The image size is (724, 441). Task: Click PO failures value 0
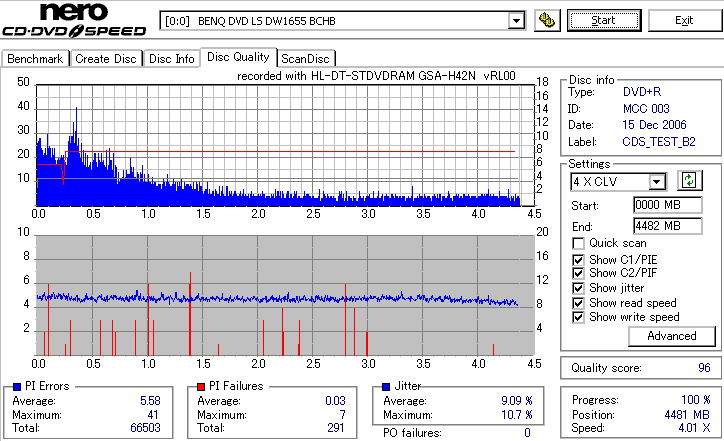pyautogui.click(x=527, y=433)
